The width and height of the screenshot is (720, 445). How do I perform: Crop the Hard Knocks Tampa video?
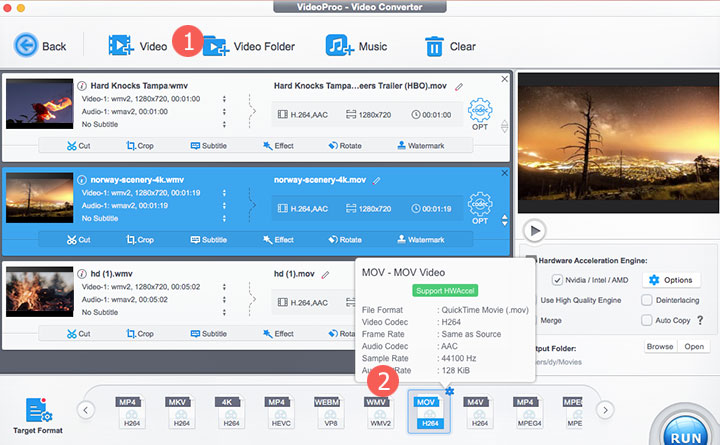tap(140, 146)
